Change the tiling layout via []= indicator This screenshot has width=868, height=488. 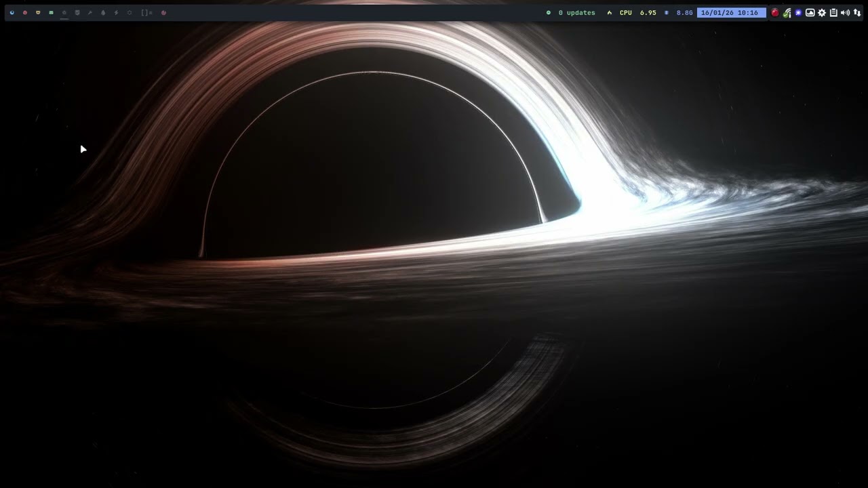point(146,12)
